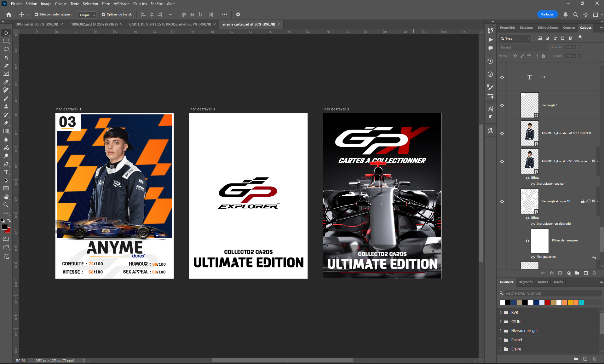The height and width of the screenshot is (364, 604).
Task: Hide the ANYME 658x900 copie layer
Action: click(x=502, y=161)
